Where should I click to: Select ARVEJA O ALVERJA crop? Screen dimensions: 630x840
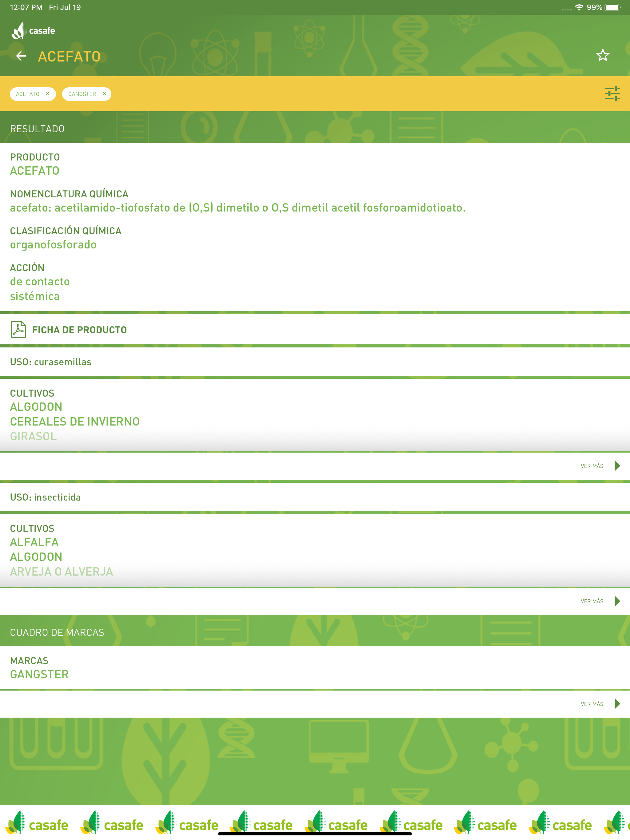(x=62, y=572)
